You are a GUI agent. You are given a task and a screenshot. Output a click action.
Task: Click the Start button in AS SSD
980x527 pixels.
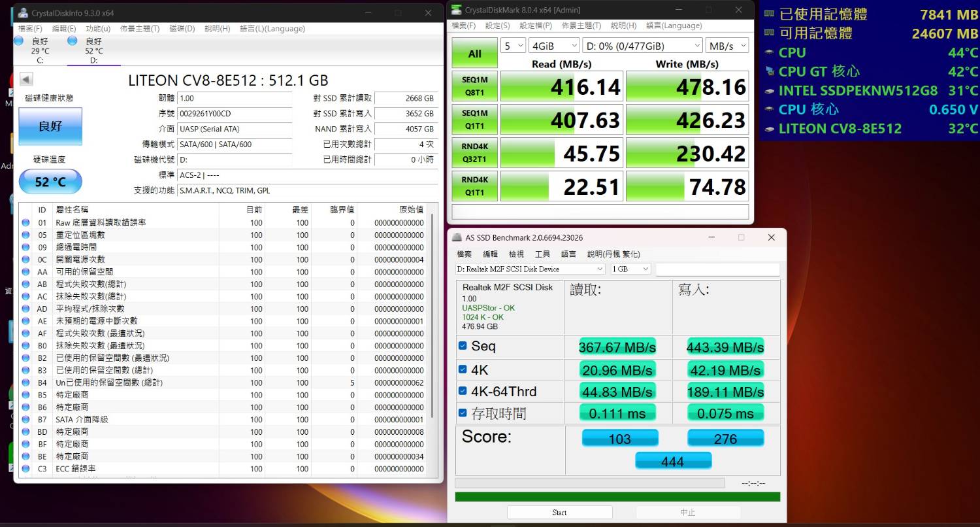tap(559, 513)
